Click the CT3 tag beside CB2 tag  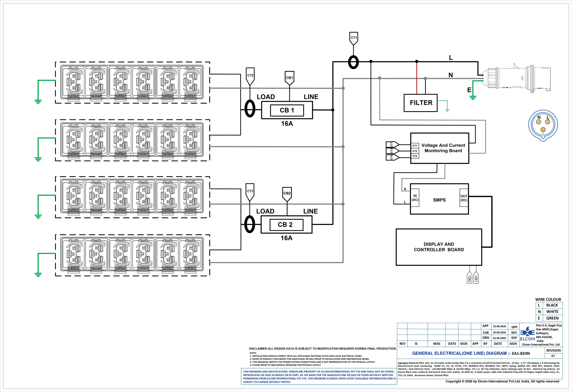tap(250, 192)
